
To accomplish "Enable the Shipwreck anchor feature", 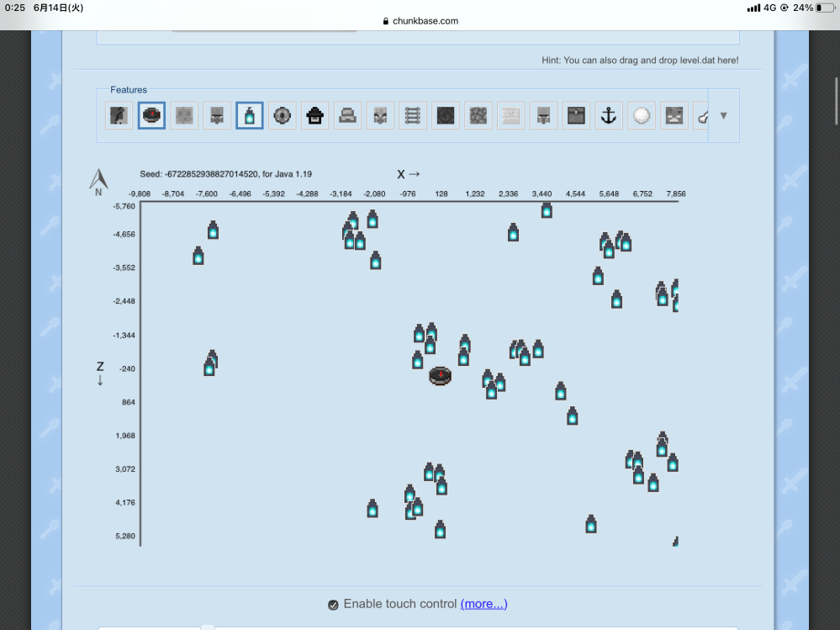I will [x=609, y=116].
